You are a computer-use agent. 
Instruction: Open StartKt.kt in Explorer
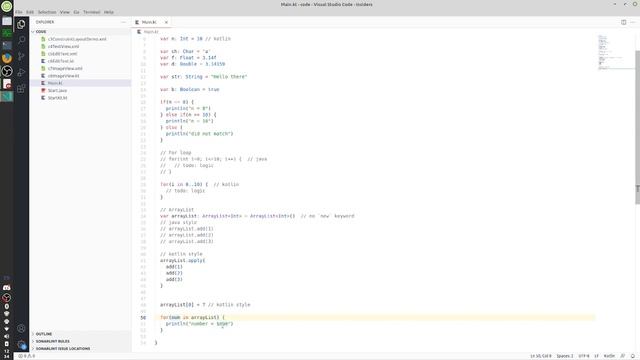80,98
